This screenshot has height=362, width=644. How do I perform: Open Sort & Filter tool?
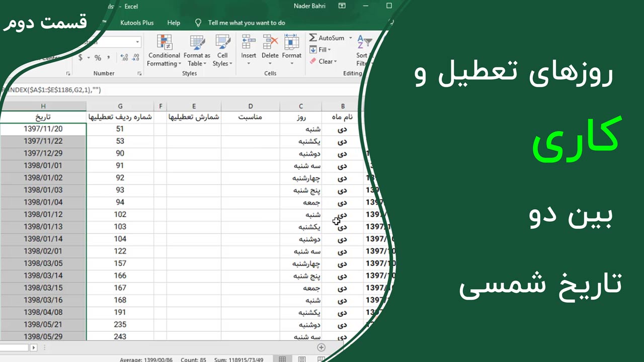(363, 50)
